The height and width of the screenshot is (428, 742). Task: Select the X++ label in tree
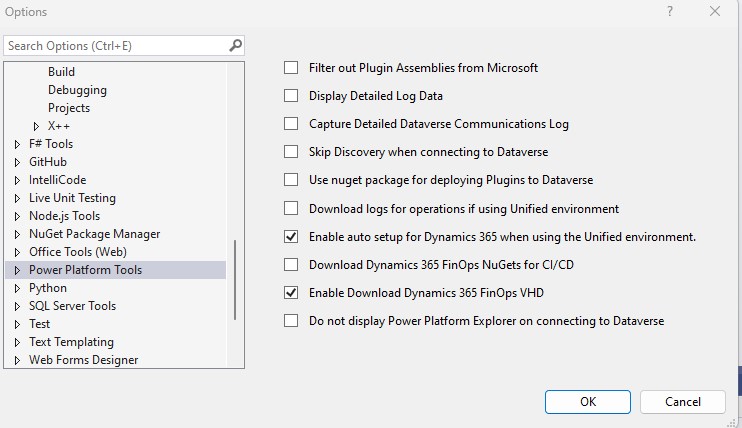[59, 126]
